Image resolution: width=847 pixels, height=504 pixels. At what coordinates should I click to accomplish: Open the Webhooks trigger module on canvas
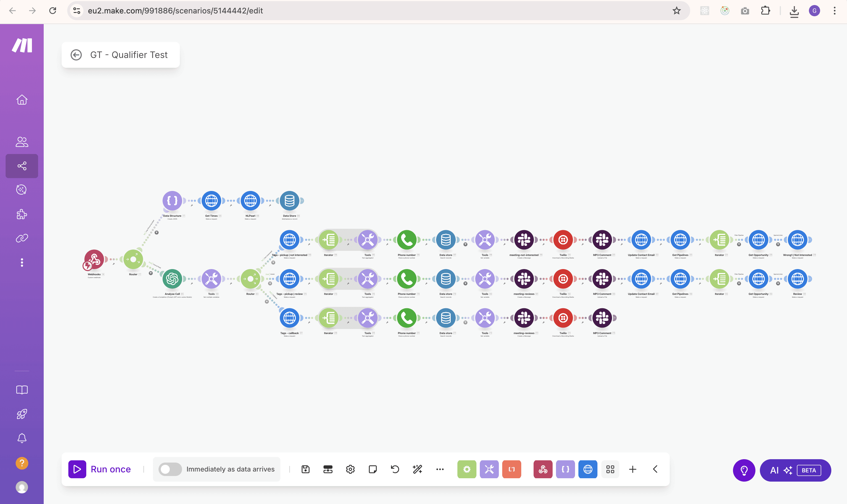[94, 260]
